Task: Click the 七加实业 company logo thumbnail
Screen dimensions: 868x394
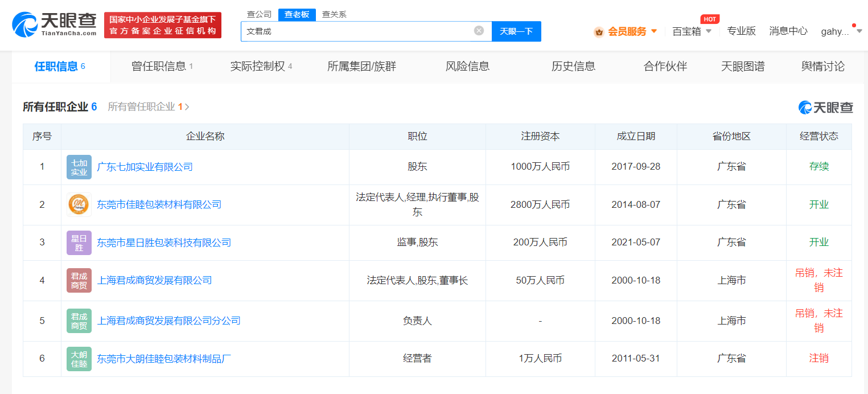Action: click(x=79, y=166)
